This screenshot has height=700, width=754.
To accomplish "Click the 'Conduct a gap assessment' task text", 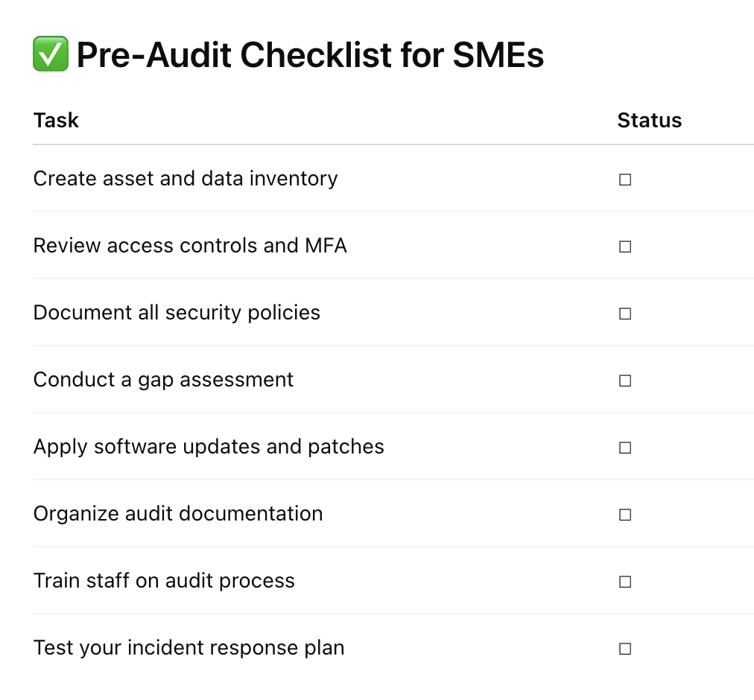I will pos(163,381).
